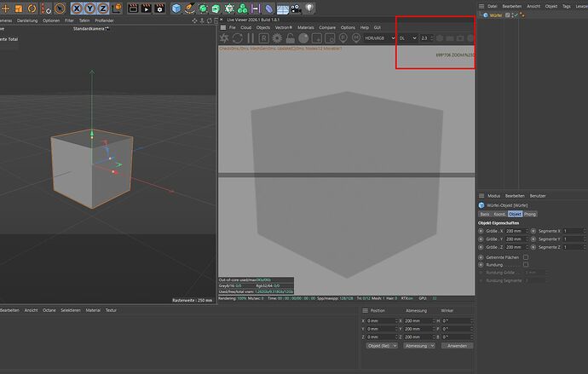Click the 2.3 gamma value field
The image size is (588, 374).
pos(426,38)
